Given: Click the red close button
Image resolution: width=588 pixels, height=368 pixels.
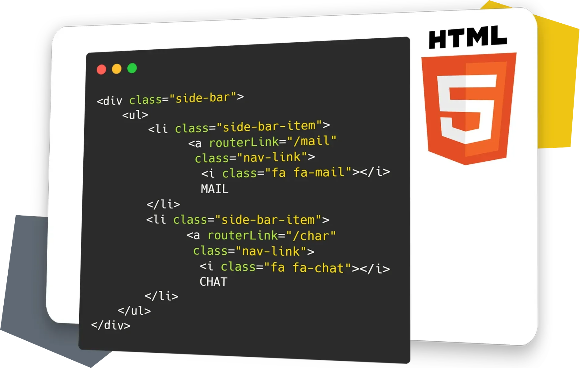Looking at the screenshot, I should click(103, 69).
